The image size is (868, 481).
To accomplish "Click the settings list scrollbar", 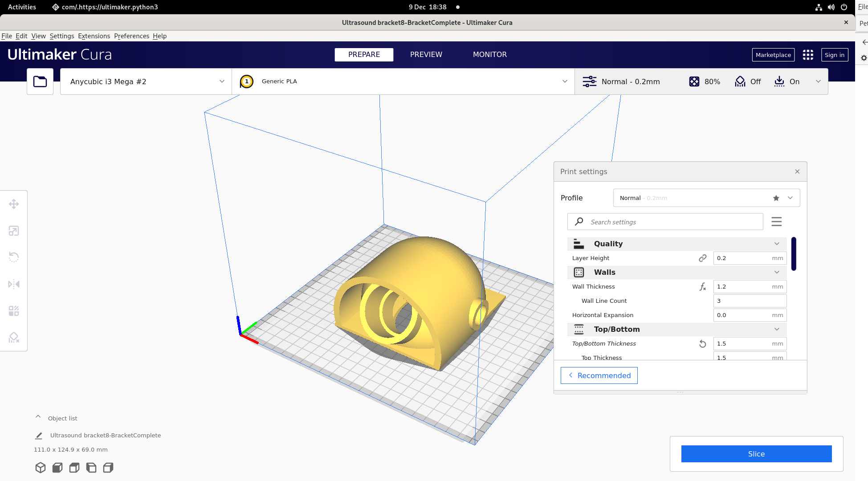I will 794,254.
